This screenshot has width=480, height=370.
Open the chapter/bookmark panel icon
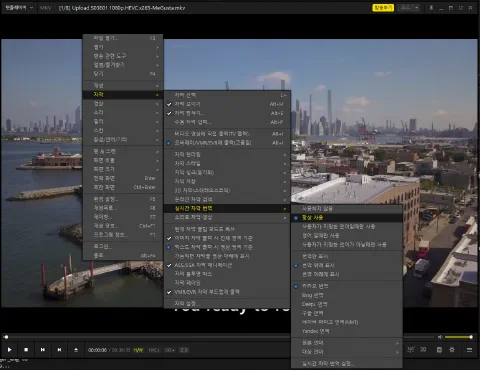tap(439, 350)
